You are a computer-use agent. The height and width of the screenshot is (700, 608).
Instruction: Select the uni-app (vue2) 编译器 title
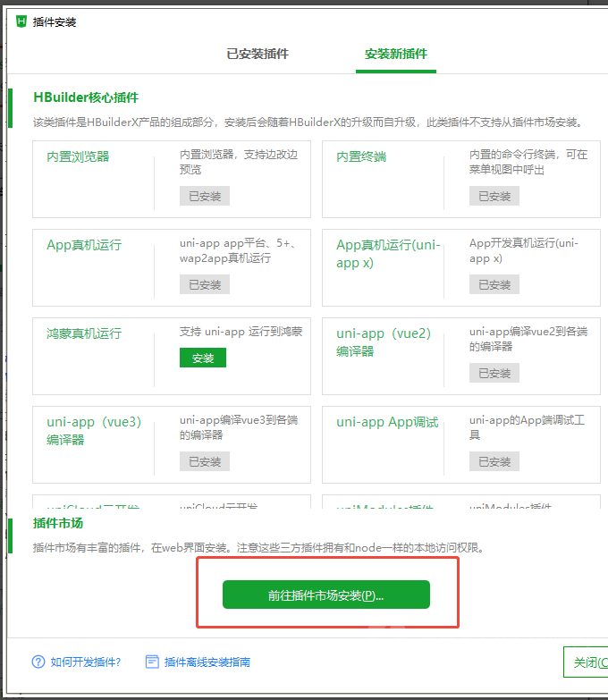coord(384,342)
